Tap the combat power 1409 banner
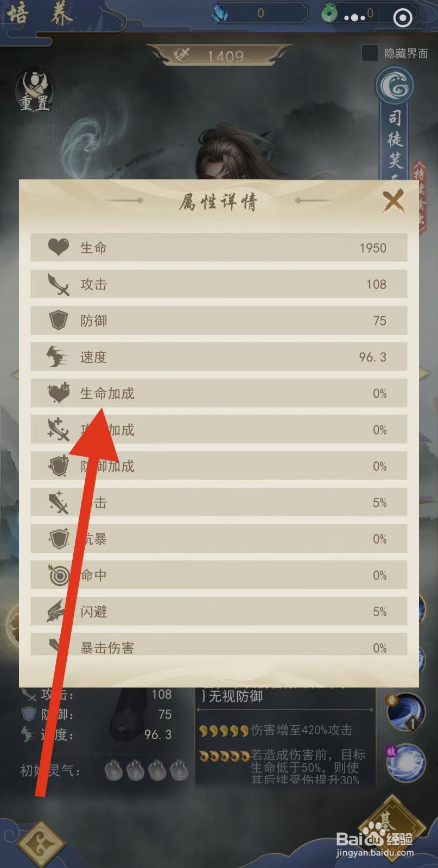The image size is (438, 868). [x=219, y=55]
